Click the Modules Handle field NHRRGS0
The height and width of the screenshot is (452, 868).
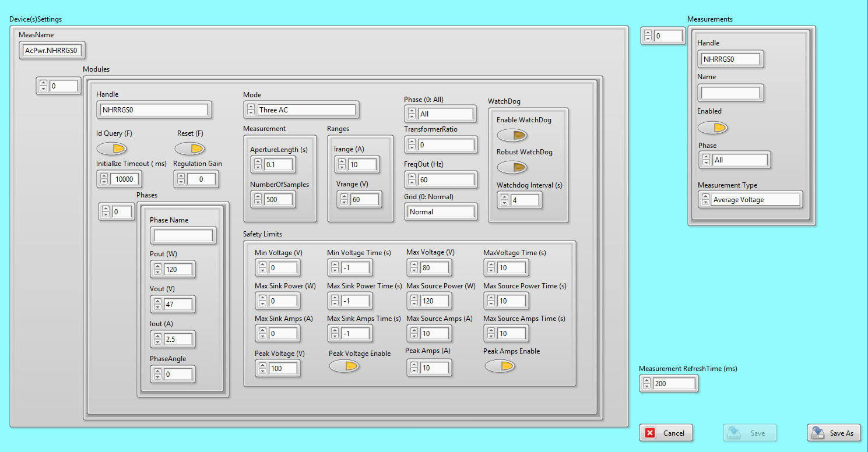click(x=154, y=109)
